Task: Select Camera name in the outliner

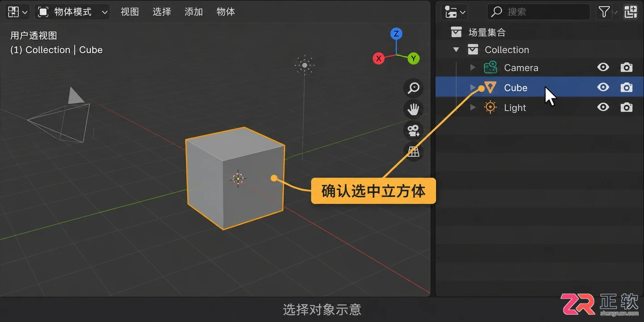Action: pos(521,68)
